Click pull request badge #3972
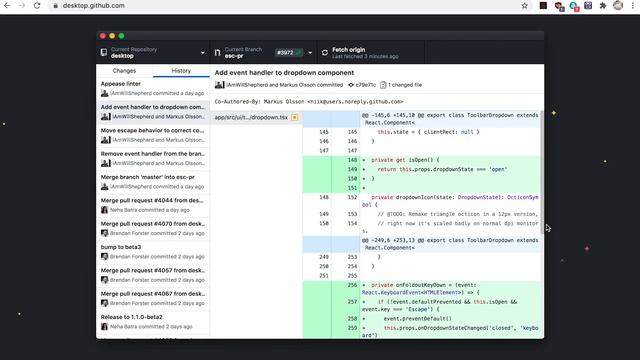Image resolution: width=640 pixels, height=360 pixels. (289, 52)
